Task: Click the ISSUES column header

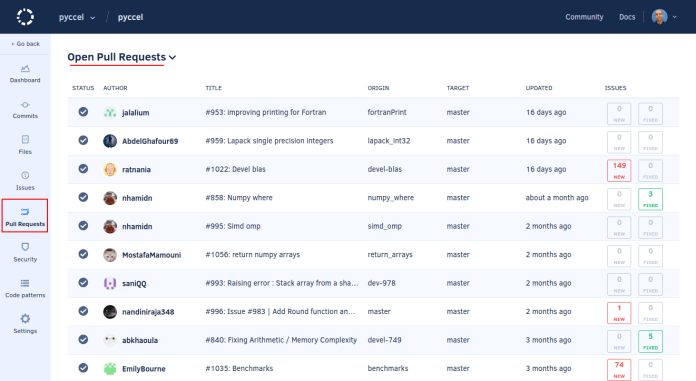Action: click(x=615, y=88)
